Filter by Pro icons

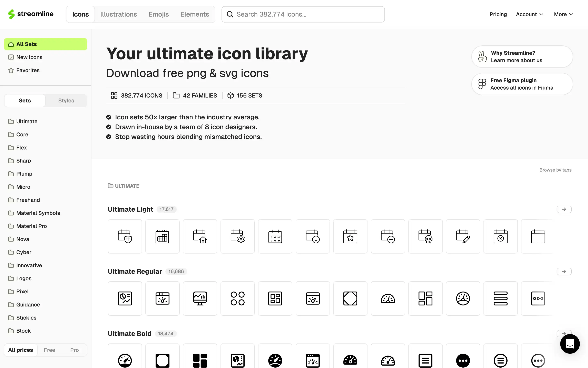point(74,350)
